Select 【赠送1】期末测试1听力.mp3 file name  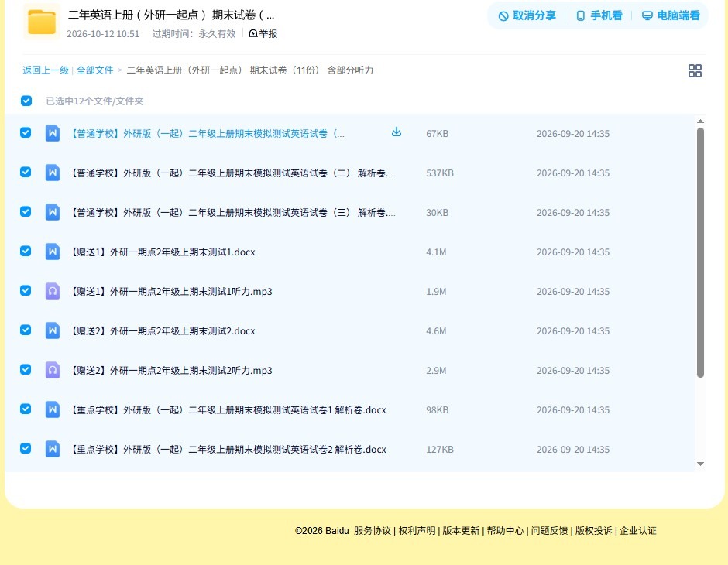171,291
